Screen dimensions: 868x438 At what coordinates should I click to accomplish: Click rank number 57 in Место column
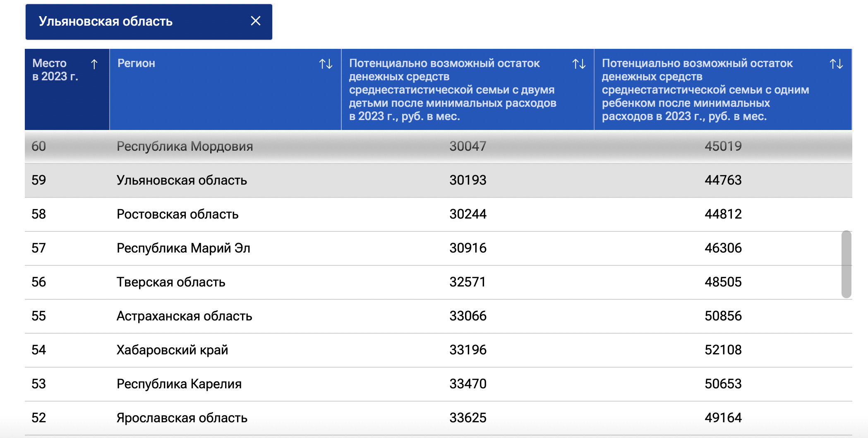pos(38,248)
